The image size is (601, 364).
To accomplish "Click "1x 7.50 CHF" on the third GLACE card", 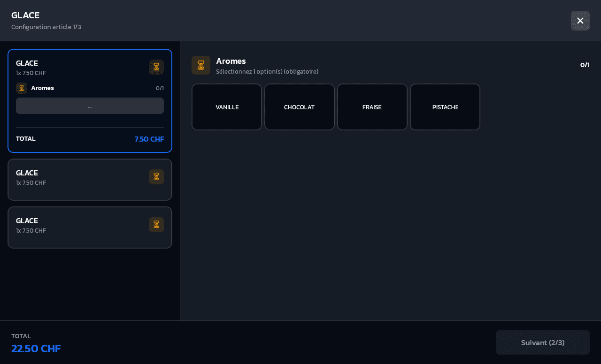I will tap(31, 230).
